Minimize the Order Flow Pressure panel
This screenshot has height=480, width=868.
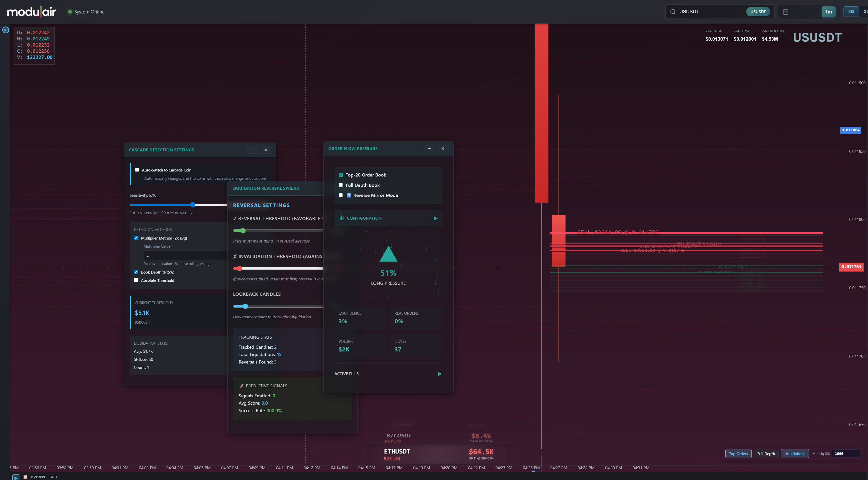point(429,148)
